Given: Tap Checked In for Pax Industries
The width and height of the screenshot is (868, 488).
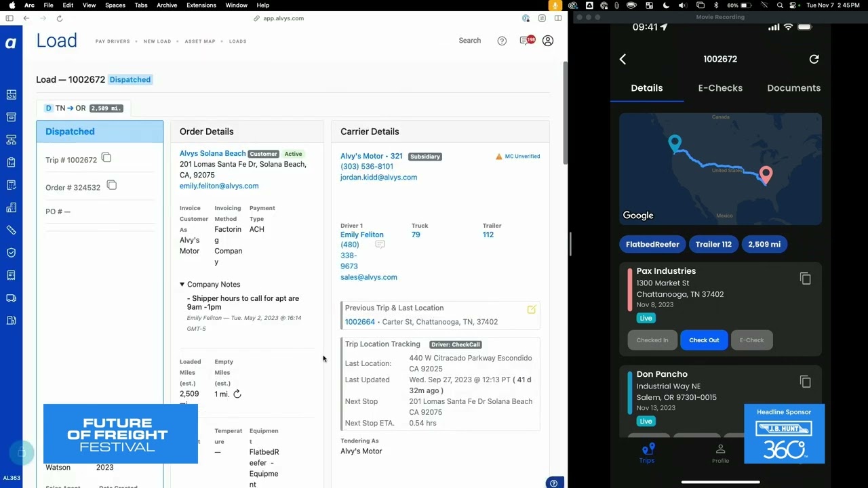Looking at the screenshot, I should [x=652, y=340].
